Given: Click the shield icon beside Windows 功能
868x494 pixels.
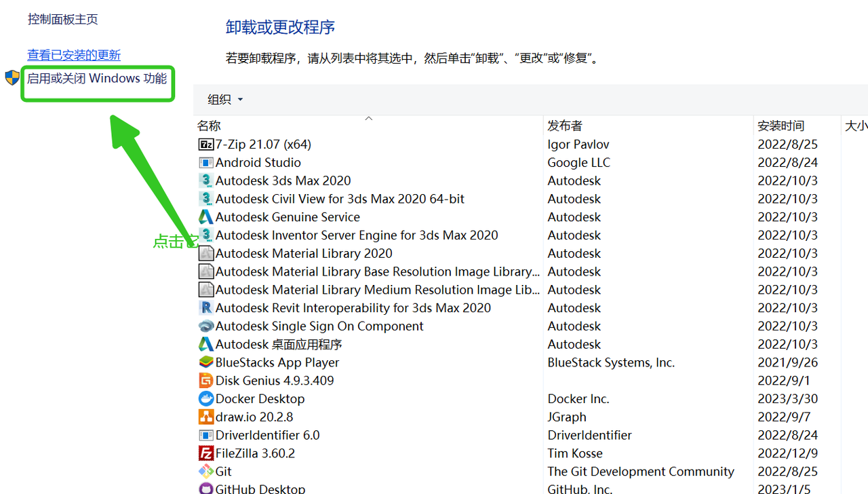Looking at the screenshot, I should click(12, 77).
